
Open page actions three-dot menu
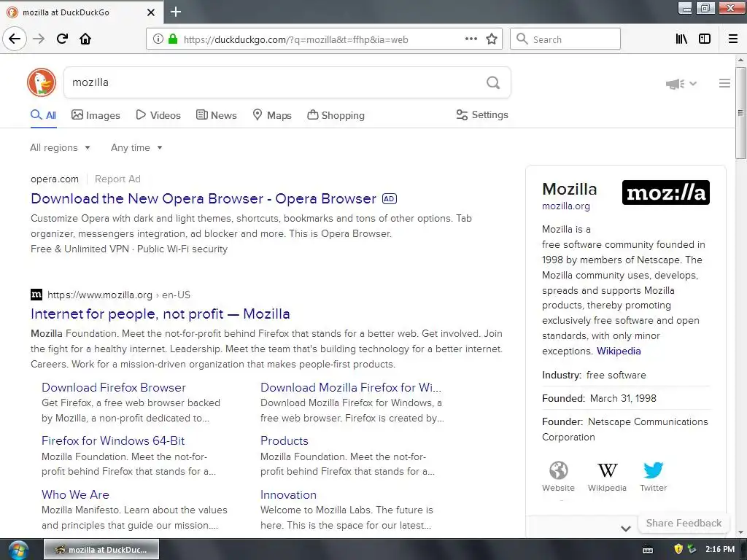471,39
